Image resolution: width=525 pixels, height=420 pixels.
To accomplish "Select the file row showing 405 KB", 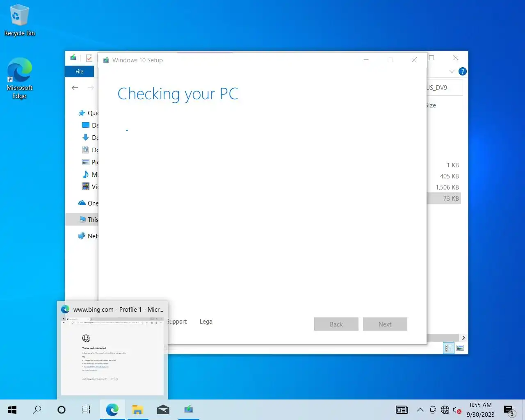I will click(444, 176).
